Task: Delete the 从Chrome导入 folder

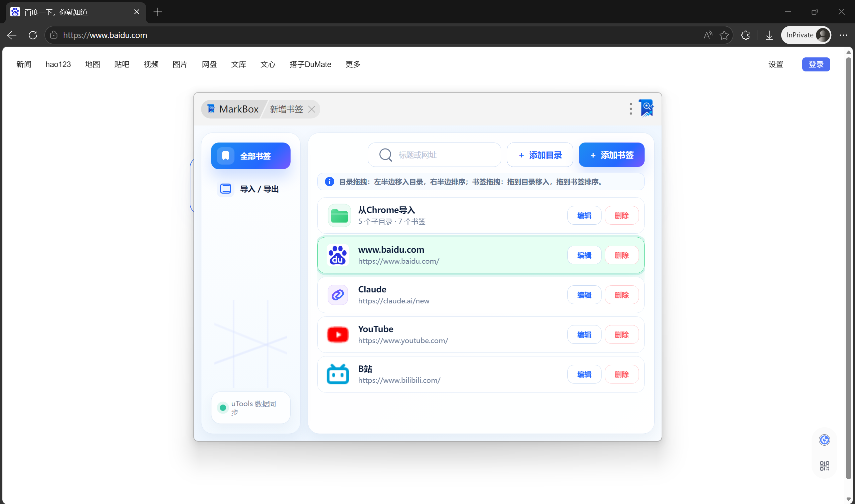Action: coord(622,215)
